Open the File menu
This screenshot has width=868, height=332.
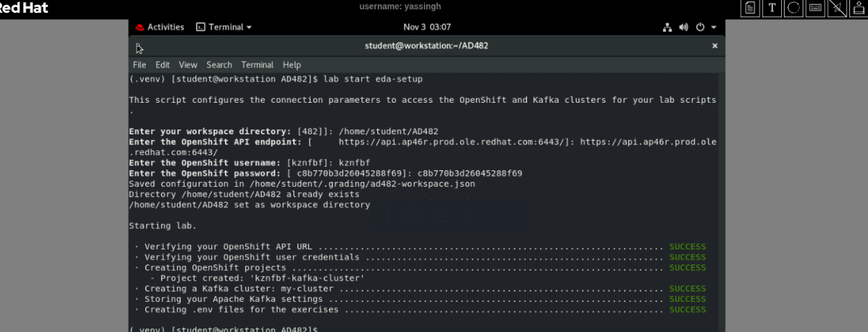139,65
